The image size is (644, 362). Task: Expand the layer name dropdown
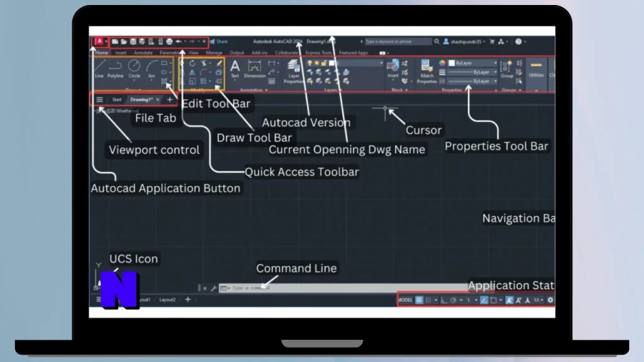click(x=381, y=63)
